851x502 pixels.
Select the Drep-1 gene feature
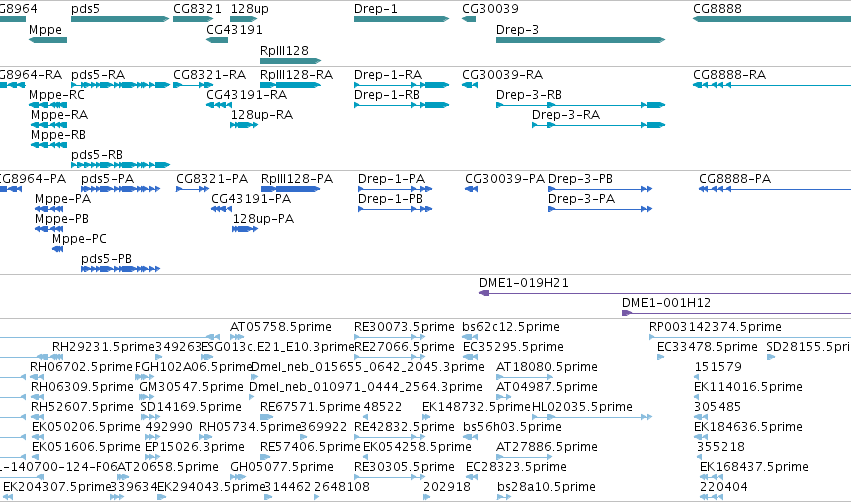point(402,19)
